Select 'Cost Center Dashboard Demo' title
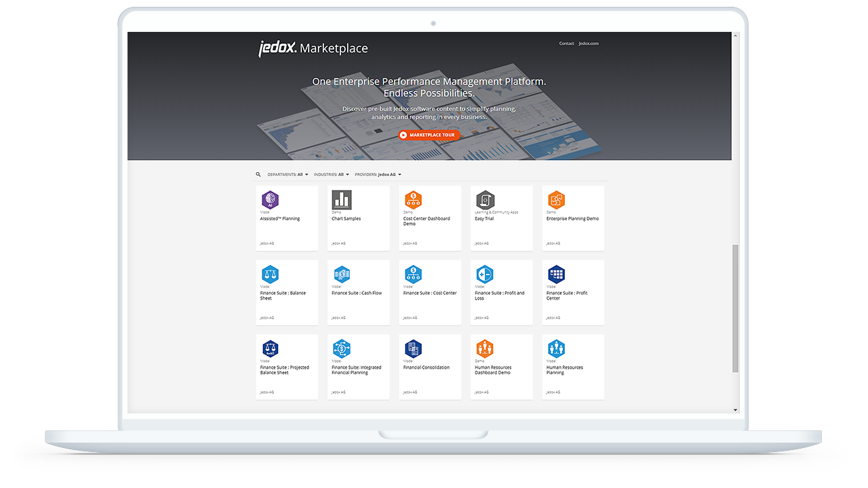Viewport: 868px width, 488px height. click(x=427, y=221)
